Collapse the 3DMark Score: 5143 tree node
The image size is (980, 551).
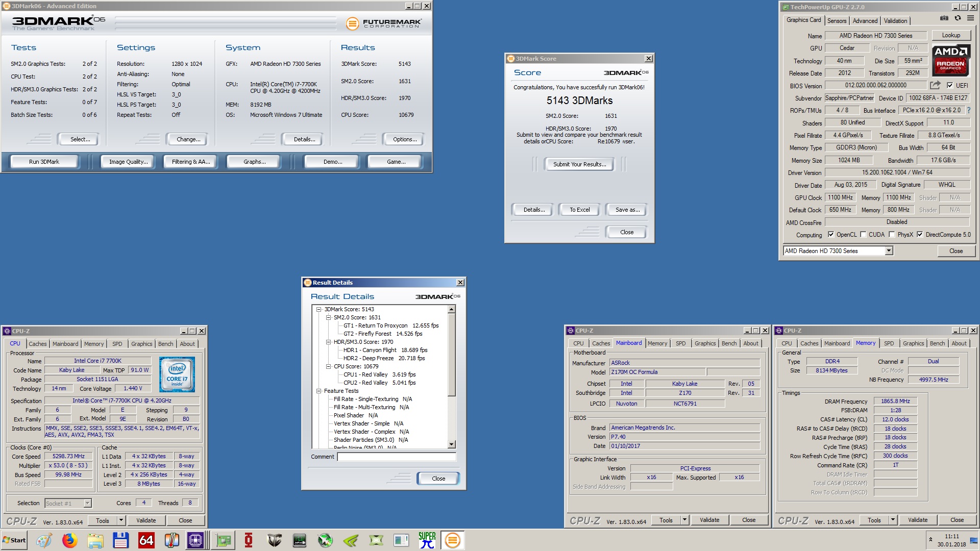318,309
